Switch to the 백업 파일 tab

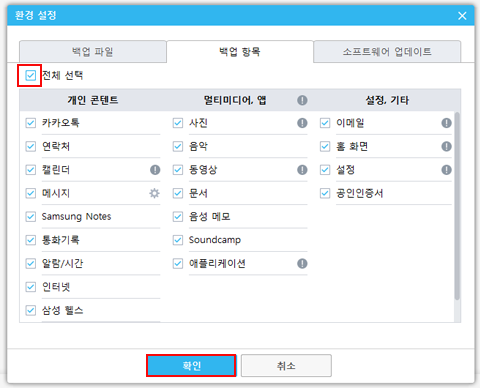[93, 52]
